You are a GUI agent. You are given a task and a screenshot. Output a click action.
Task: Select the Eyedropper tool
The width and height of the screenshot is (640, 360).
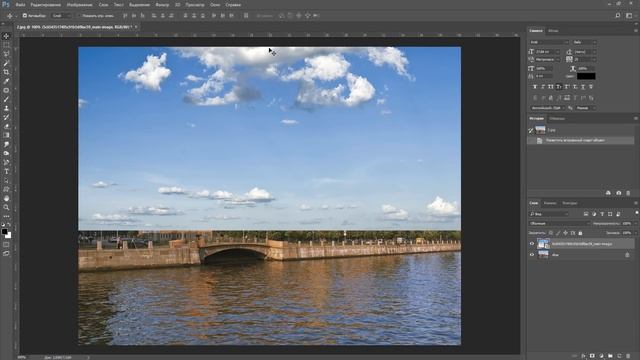click(x=6, y=81)
